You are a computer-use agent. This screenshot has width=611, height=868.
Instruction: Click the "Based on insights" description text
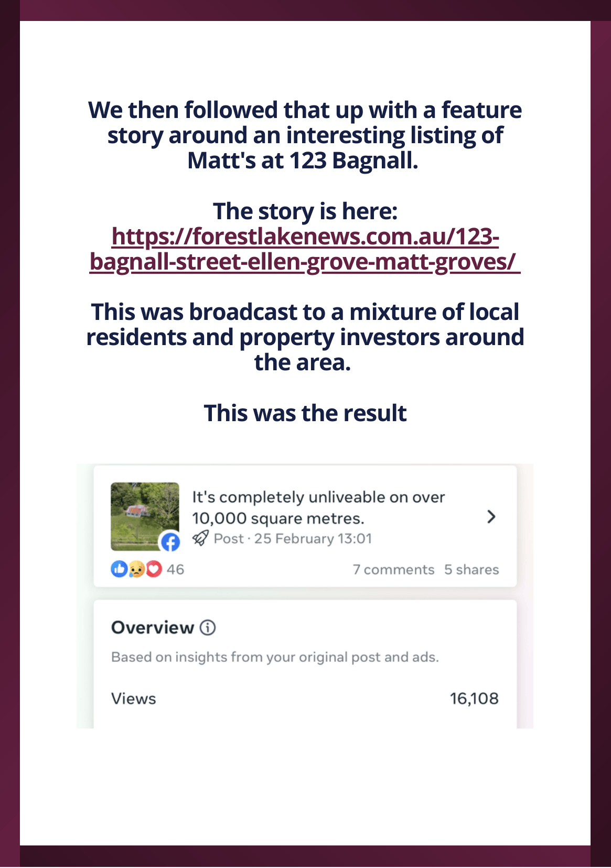tap(275, 657)
